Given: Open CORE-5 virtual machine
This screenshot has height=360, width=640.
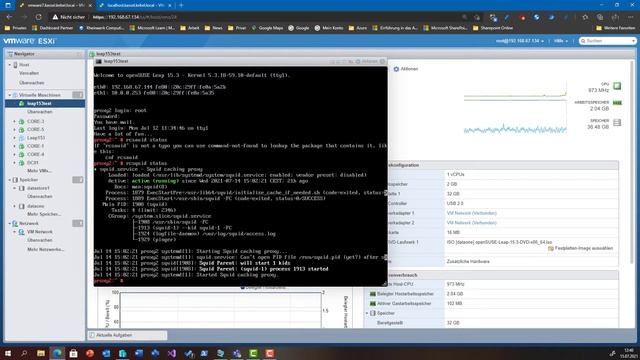Looking at the screenshot, I should click(x=36, y=129).
